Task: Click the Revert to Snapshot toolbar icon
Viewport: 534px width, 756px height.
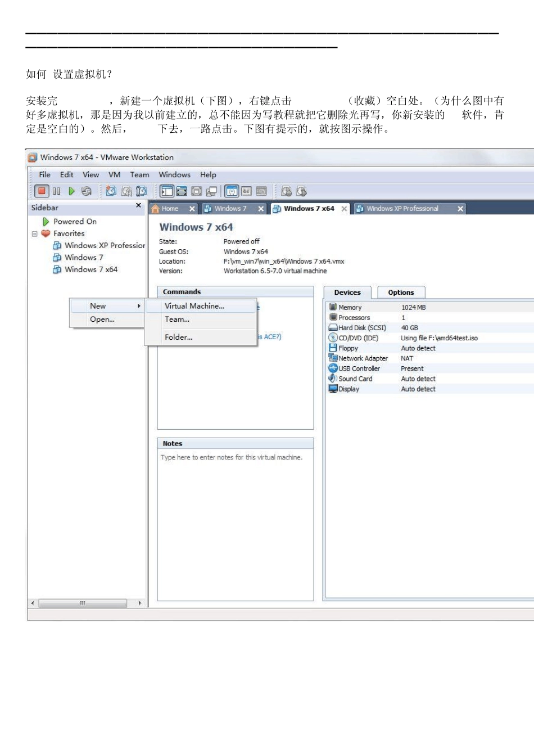Action: (126, 191)
